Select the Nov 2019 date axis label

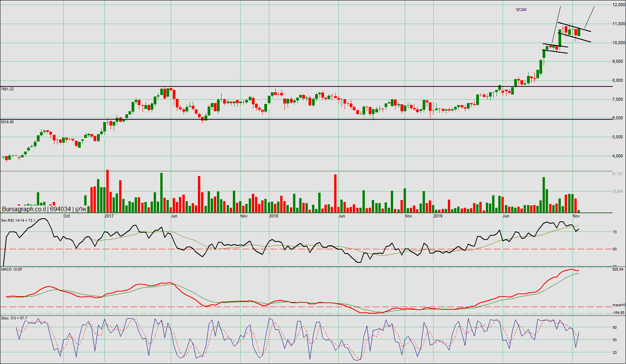[576, 216]
